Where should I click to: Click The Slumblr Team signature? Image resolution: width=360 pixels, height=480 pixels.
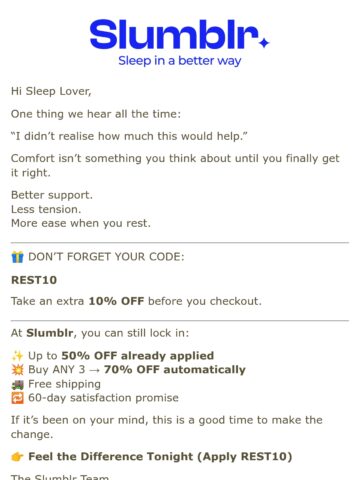tap(60, 477)
